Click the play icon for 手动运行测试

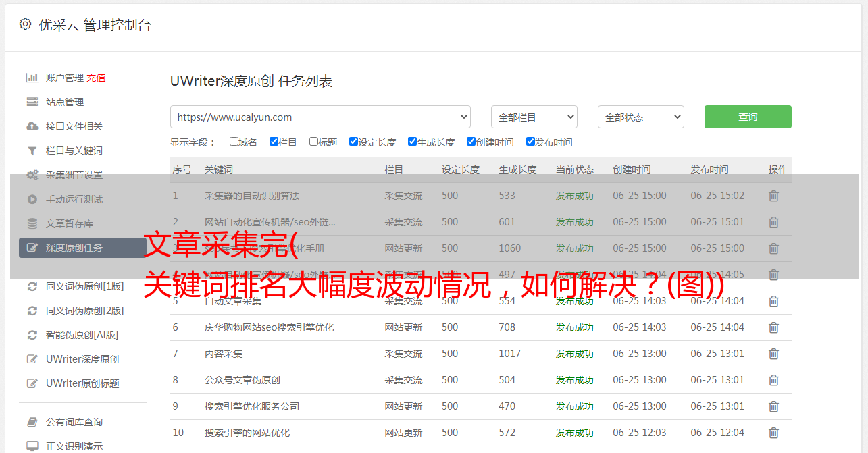(32, 199)
